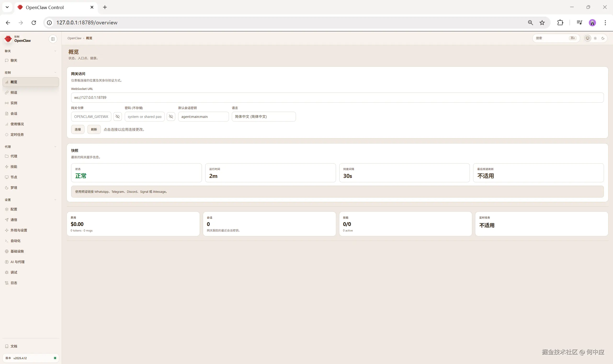Image resolution: width=613 pixels, height=364 pixels.
Task: Toggle password field visibility eye icon
Action: coord(171,116)
